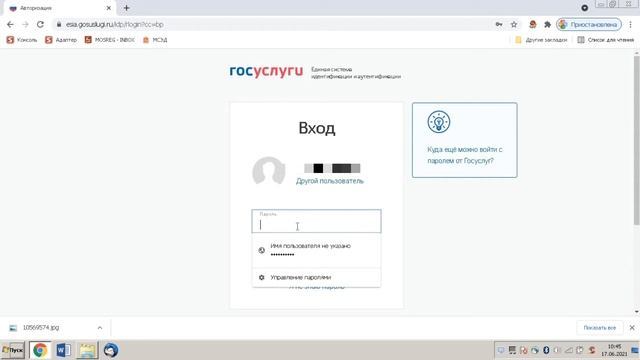640x360 pixels.
Task: Choose Другой пользователь link
Action: (x=329, y=181)
